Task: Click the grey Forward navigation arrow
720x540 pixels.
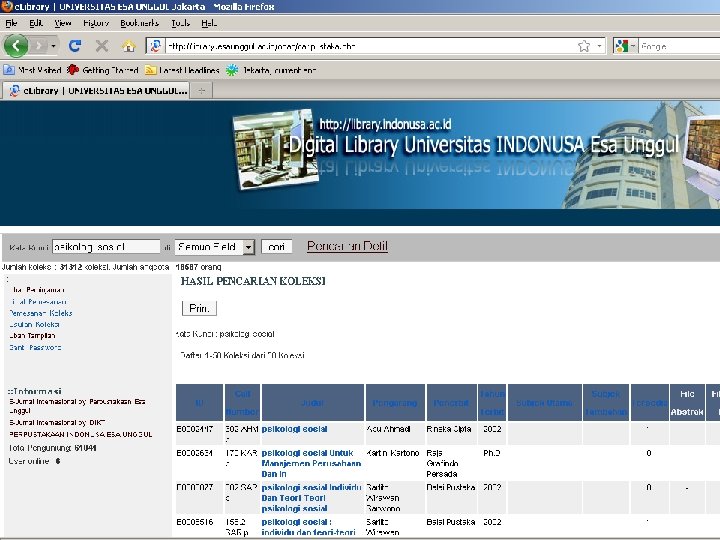Action: [x=39, y=46]
